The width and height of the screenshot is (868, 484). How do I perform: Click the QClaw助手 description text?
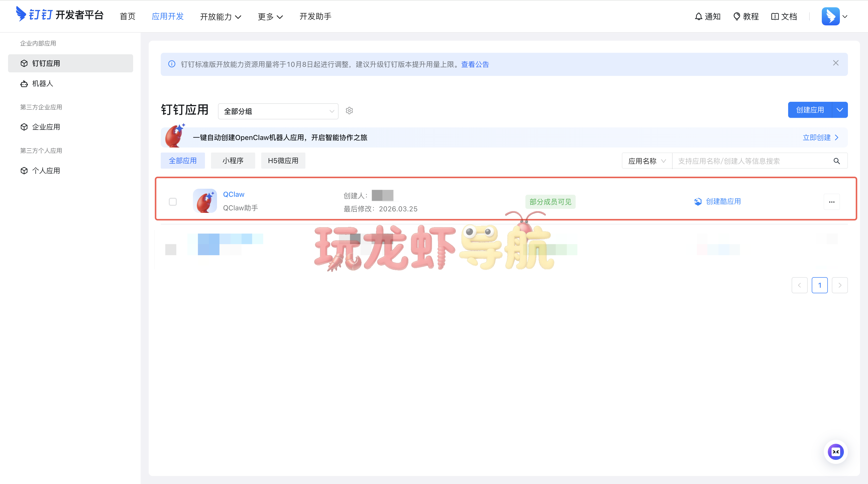point(240,208)
